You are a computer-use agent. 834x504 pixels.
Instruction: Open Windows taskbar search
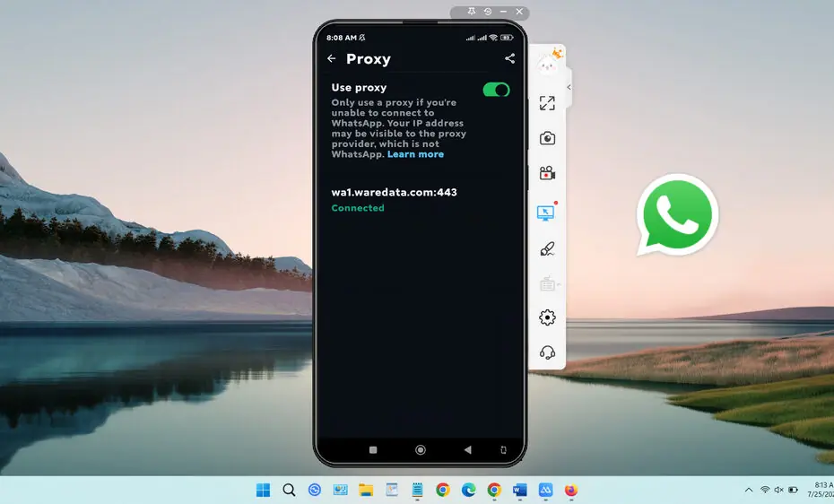(289, 490)
